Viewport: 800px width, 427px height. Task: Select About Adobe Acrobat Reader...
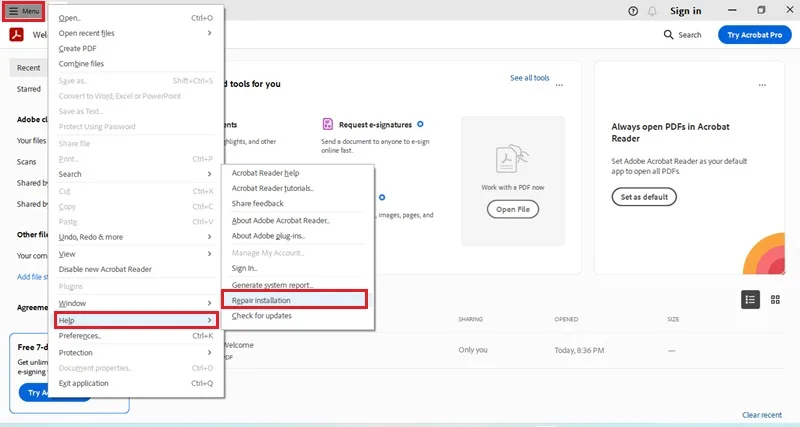[x=297, y=220]
